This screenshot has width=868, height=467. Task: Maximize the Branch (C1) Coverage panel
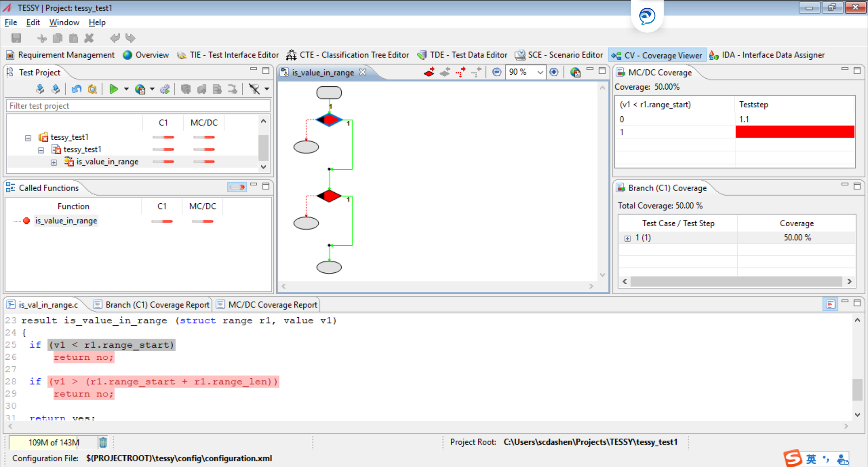(857, 186)
